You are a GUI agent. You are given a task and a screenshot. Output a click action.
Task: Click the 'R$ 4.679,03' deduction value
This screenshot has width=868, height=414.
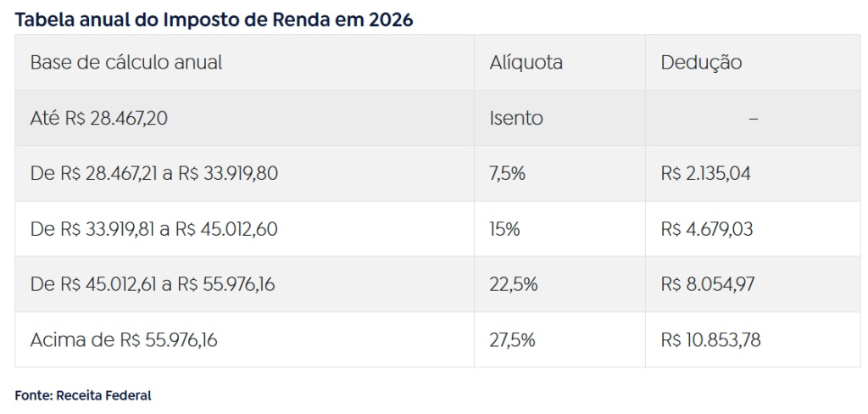pos(706,229)
